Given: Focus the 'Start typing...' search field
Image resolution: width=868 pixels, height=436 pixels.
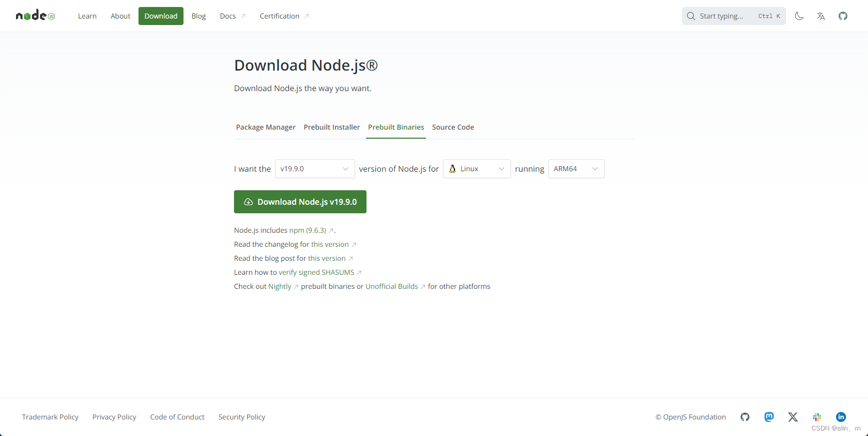Looking at the screenshot, I should [734, 16].
